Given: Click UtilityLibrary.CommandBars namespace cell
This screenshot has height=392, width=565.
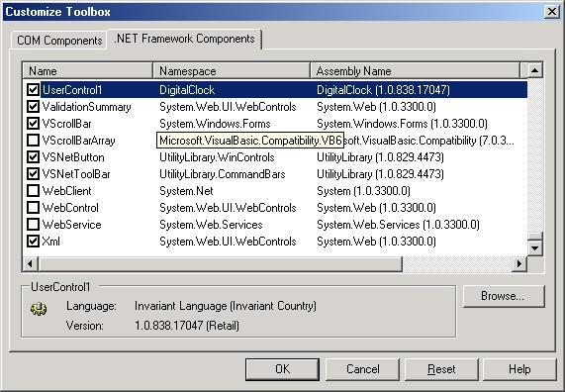Looking at the screenshot, I should coord(223,174).
